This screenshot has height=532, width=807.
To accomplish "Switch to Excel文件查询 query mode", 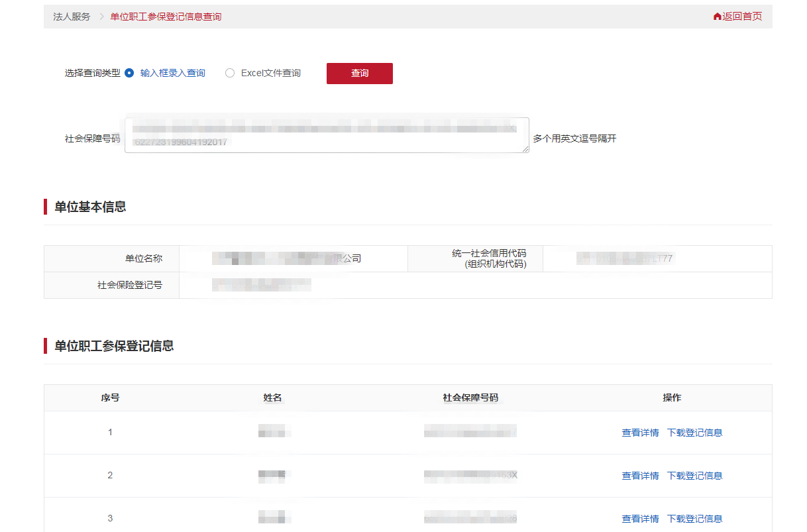I will (x=230, y=73).
